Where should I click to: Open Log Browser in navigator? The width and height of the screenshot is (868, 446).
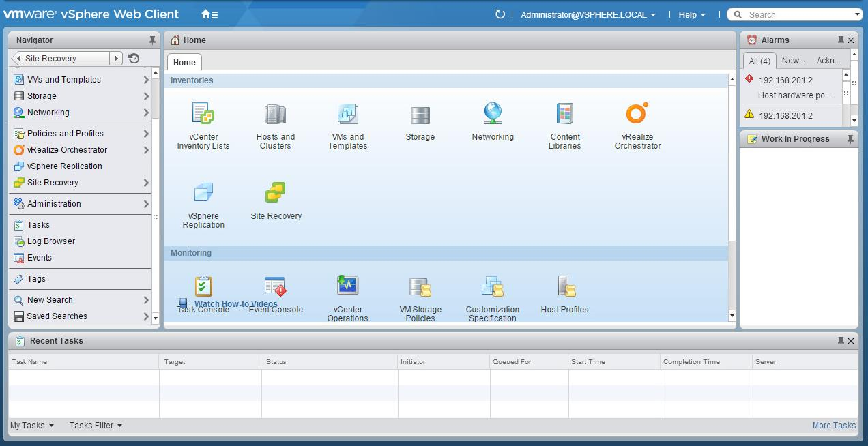[x=51, y=241]
